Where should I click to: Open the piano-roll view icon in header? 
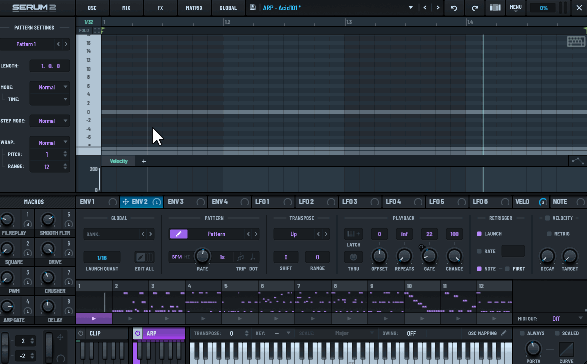pos(495,7)
